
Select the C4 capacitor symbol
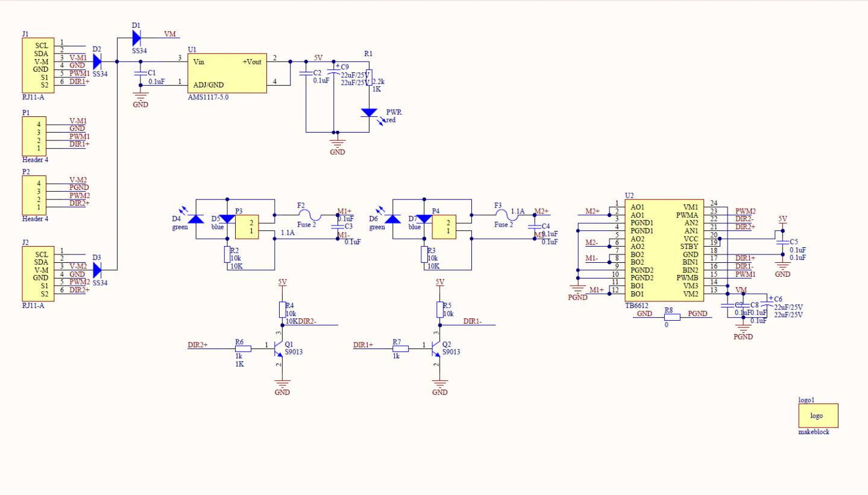pyautogui.click(x=534, y=226)
